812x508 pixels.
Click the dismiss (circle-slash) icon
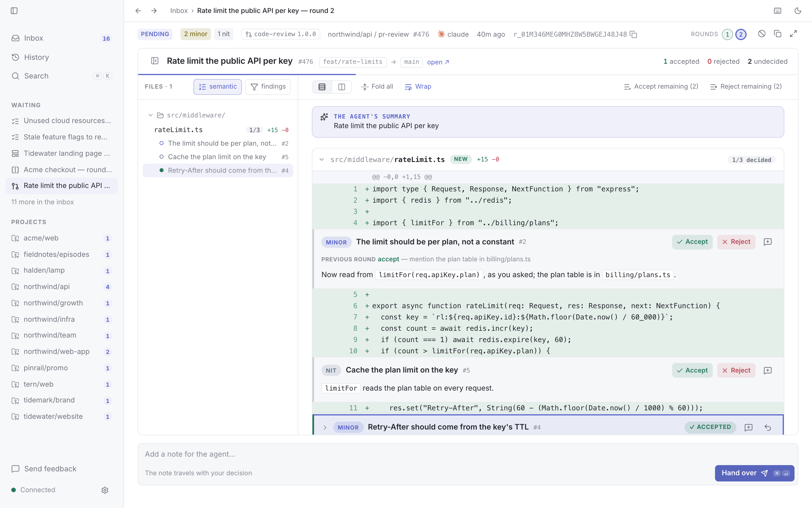(762, 34)
